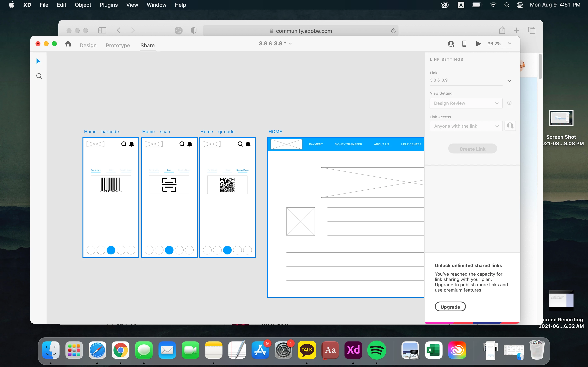Image resolution: width=588 pixels, height=367 pixels.
Task: Open the View Setting Design Review dropdown
Action: [466, 103]
